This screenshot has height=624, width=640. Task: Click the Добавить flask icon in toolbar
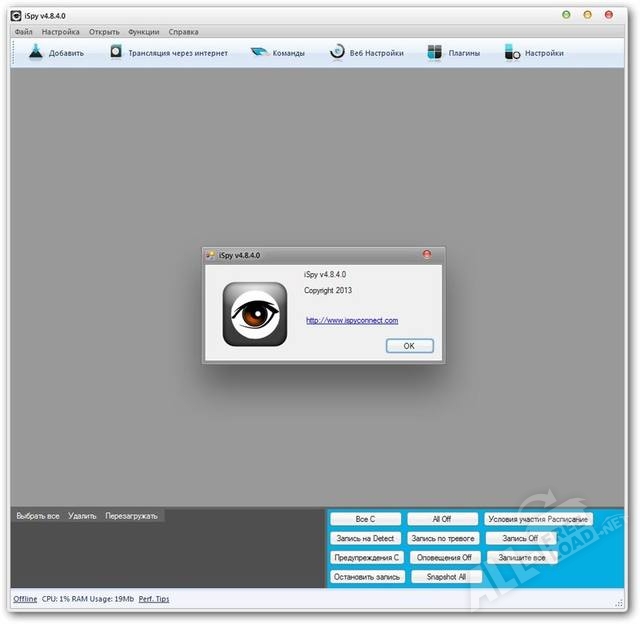click(x=35, y=53)
